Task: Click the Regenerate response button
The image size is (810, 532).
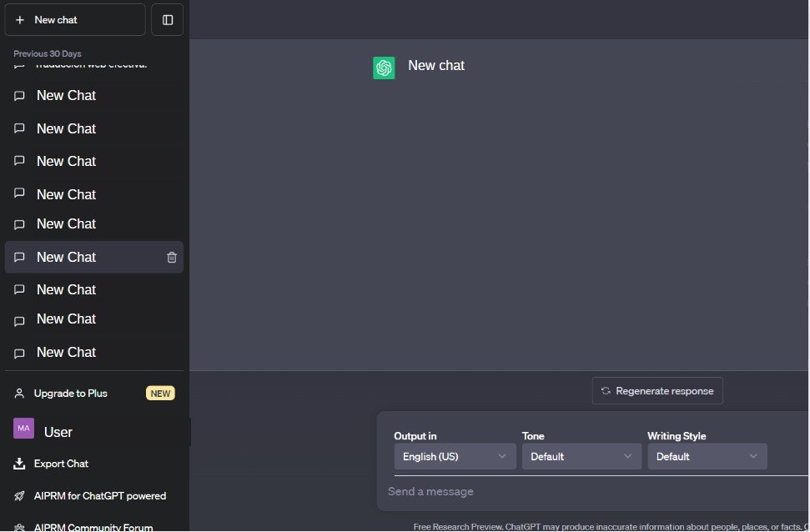Action: pyautogui.click(x=657, y=391)
